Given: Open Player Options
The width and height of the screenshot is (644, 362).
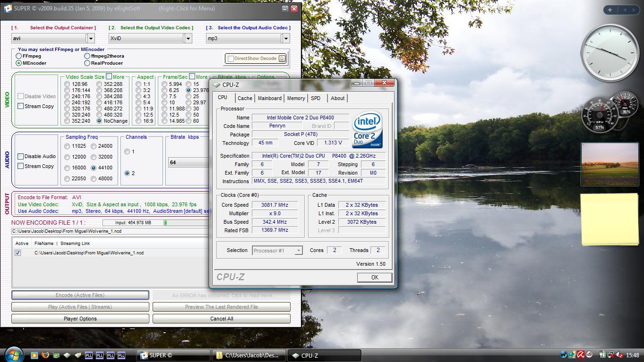Looking at the screenshot, I should click(x=80, y=319).
